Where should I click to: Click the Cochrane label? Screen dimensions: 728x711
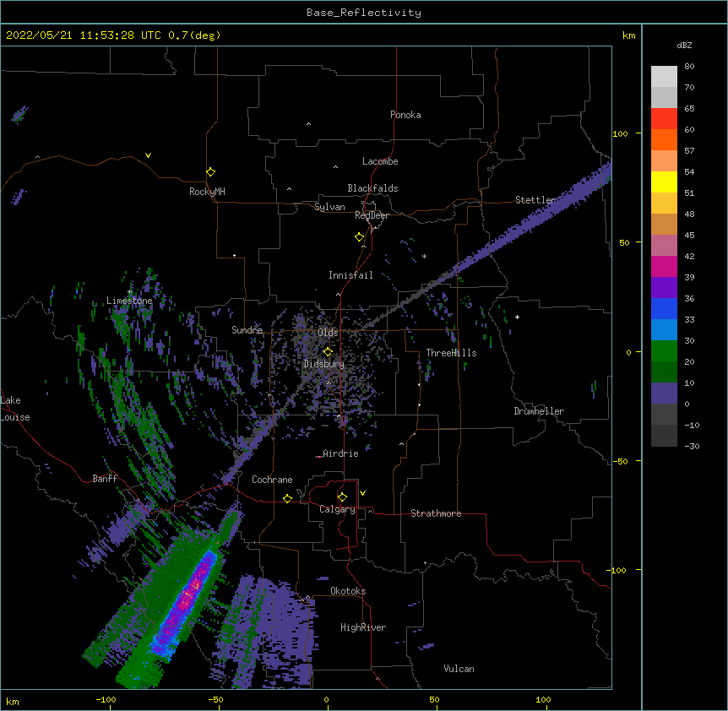(272, 480)
